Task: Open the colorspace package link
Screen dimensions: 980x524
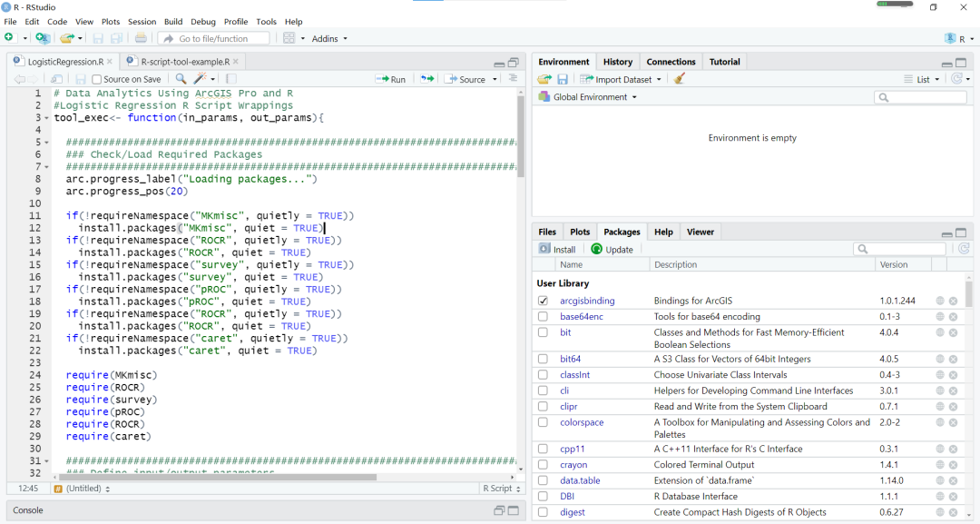Action: 582,422
